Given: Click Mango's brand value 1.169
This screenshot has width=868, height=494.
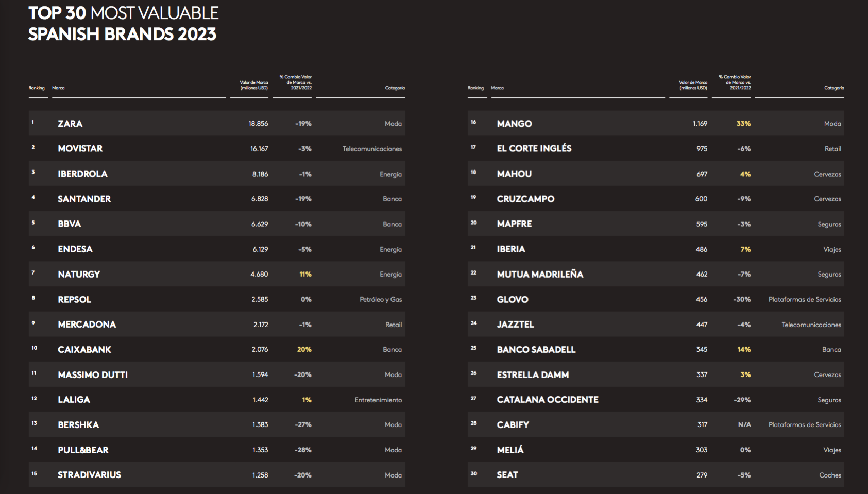Looking at the screenshot, I should pyautogui.click(x=700, y=124).
